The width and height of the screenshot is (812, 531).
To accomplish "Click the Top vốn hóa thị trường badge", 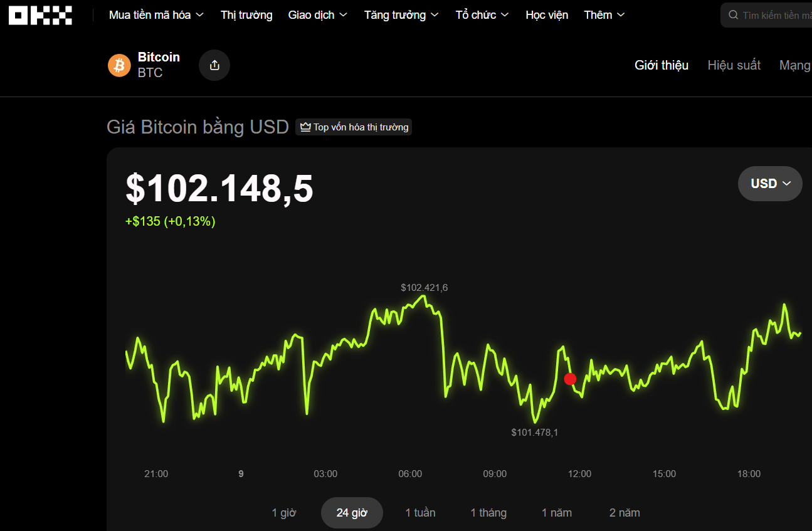I will click(x=354, y=127).
